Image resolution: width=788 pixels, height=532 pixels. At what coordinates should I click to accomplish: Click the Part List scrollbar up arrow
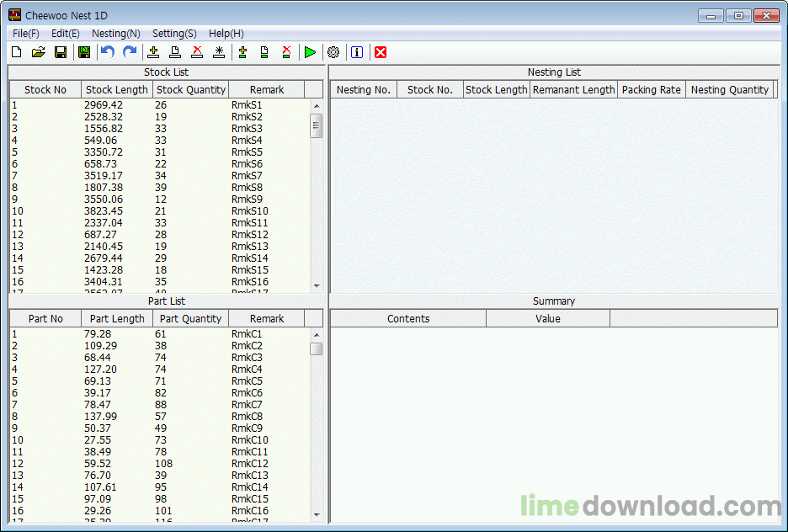[x=317, y=335]
